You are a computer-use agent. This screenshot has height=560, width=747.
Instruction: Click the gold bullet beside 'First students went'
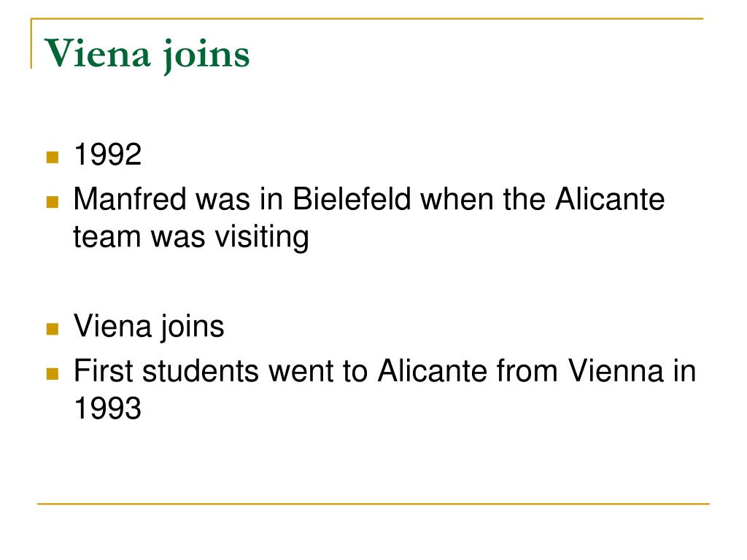(x=53, y=374)
